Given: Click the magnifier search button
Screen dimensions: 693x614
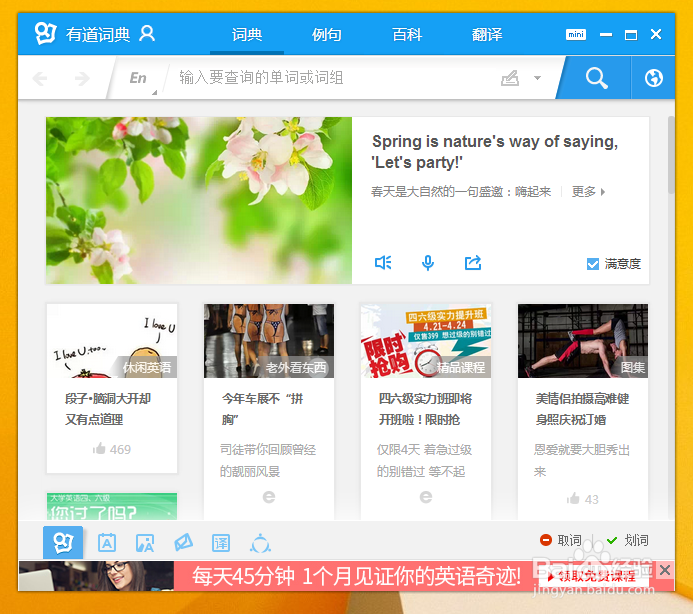Looking at the screenshot, I should (596, 78).
